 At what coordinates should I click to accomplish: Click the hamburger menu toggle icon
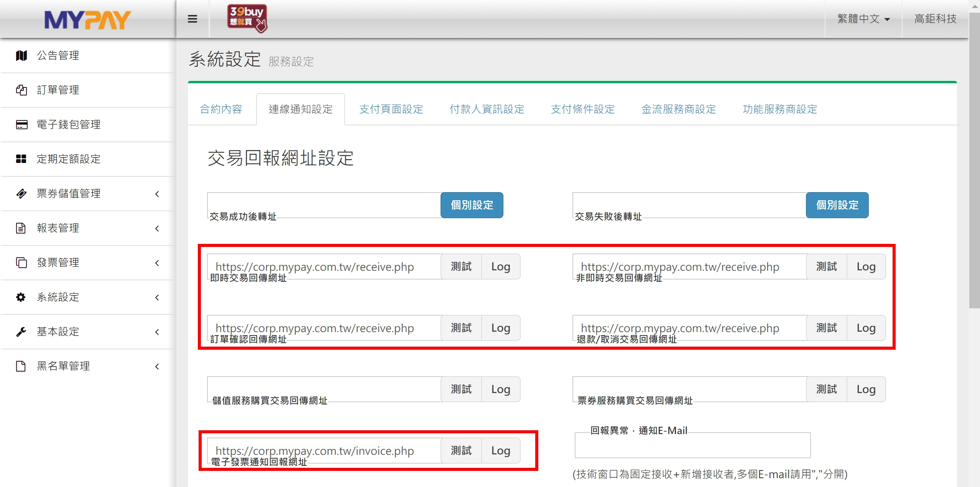[x=192, y=19]
